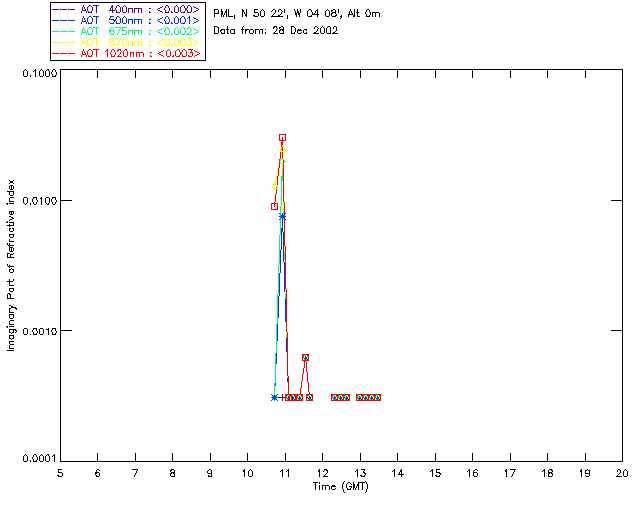Viewport: 640px width, 512px height.
Task: Click the x-axis tick label 14
Action: [x=398, y=473]
